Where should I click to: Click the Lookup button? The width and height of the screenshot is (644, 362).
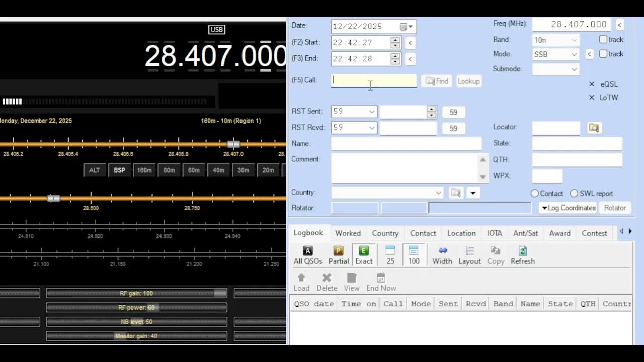point(468,81)
